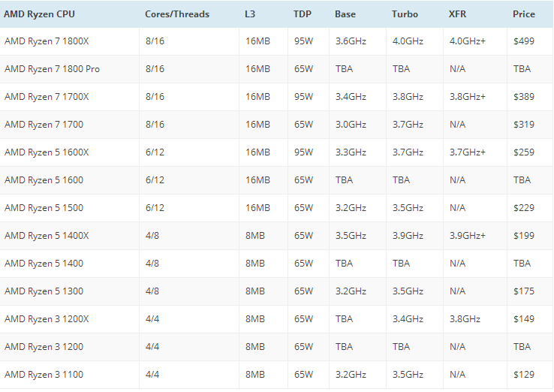Click the AMD Ryzen 5 1600X name cell
Viewport: 554px width, 392px height.
tap(47, 152)
